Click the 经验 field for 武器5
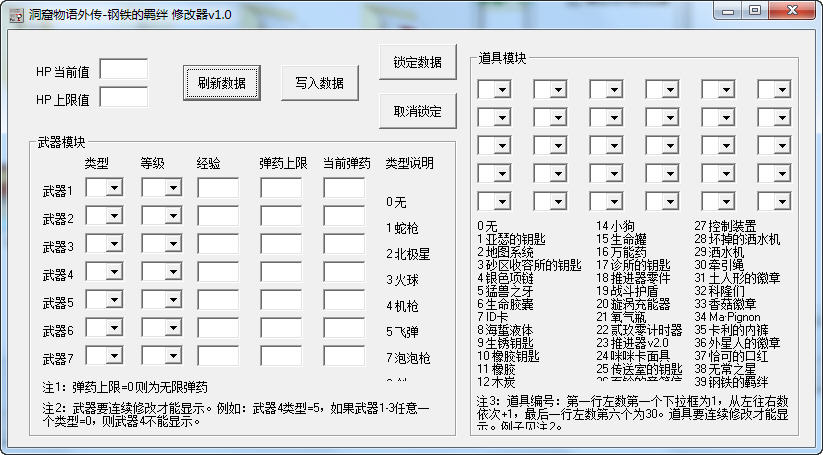This screenshot has height=455, width=823. 218,300
